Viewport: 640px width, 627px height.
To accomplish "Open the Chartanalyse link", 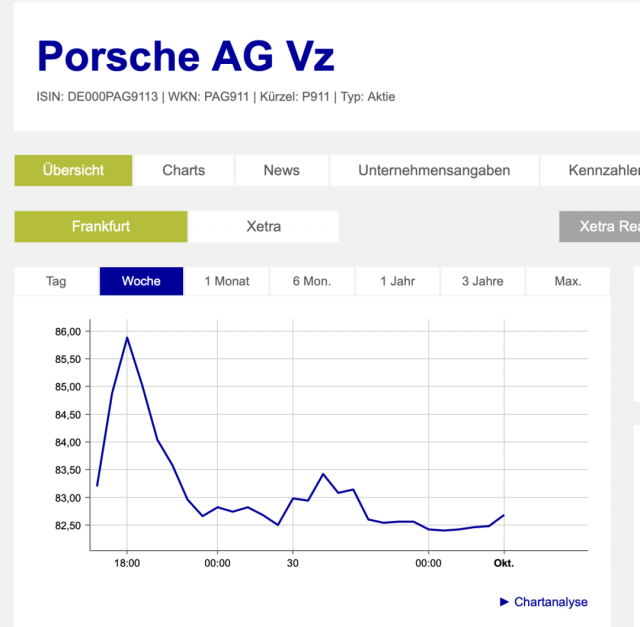I will point(550,602).
